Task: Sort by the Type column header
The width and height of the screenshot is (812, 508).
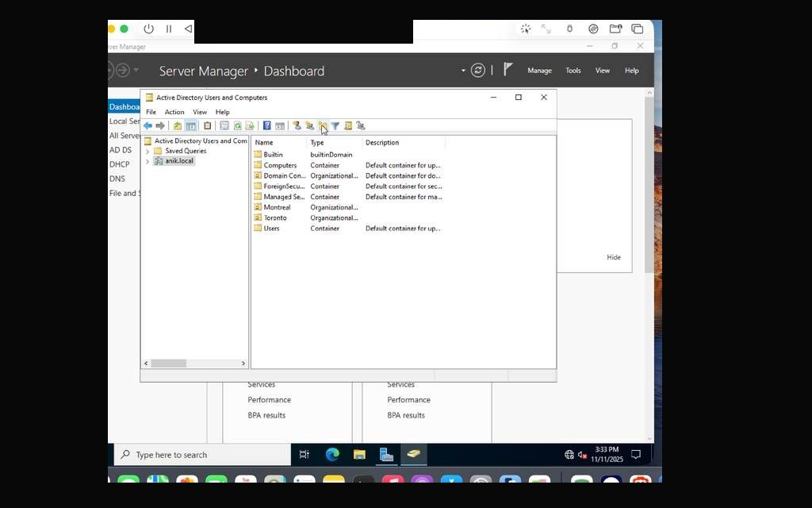Action: click(x=335, y=143)
